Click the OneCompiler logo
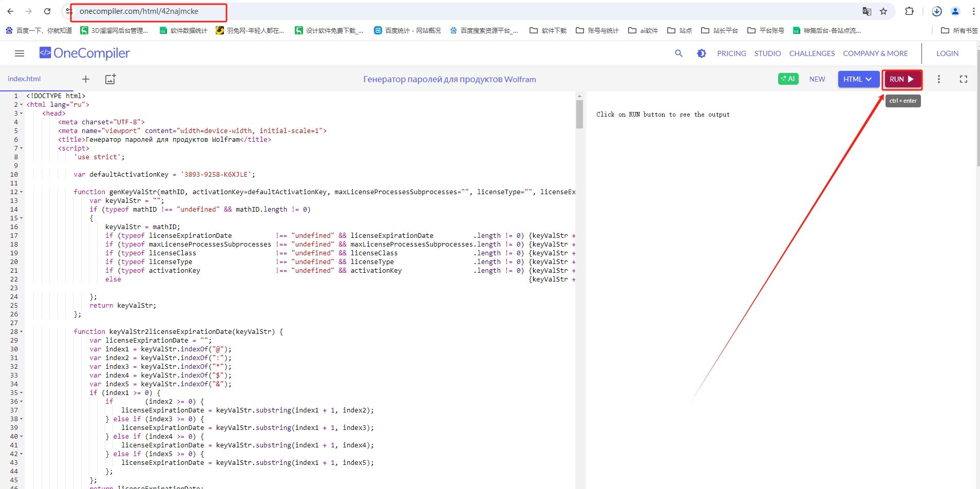 pos(85,53)
